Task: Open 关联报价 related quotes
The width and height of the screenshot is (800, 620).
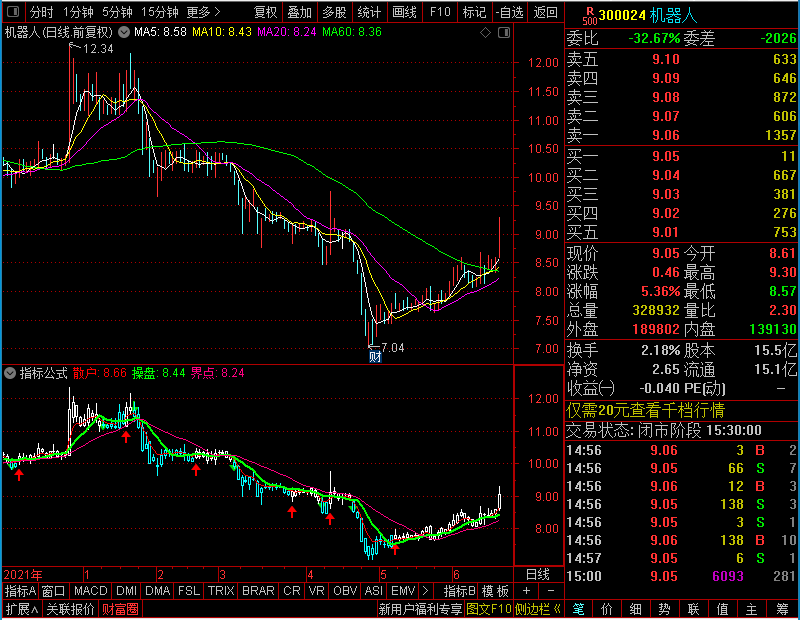Action: pyautogui.click(x=70, y=609)
